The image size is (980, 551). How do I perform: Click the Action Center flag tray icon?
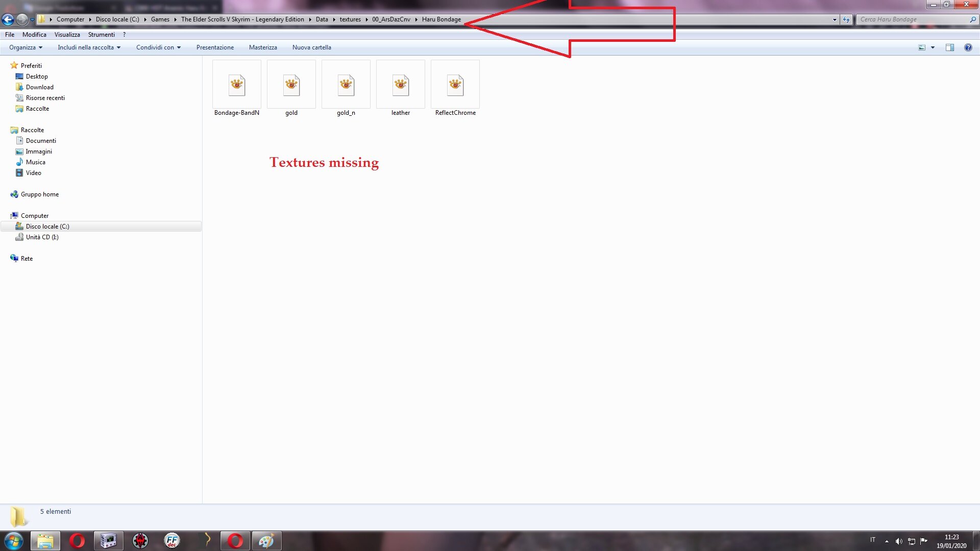point(924,541)
